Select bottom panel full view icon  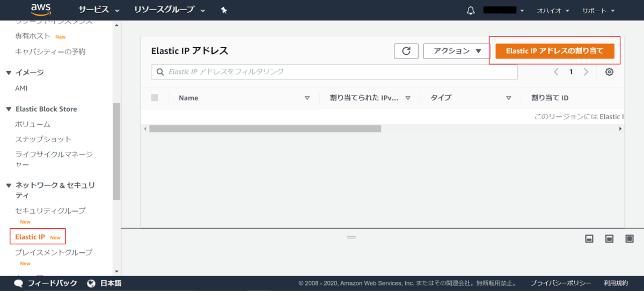(x=630, y=238)
